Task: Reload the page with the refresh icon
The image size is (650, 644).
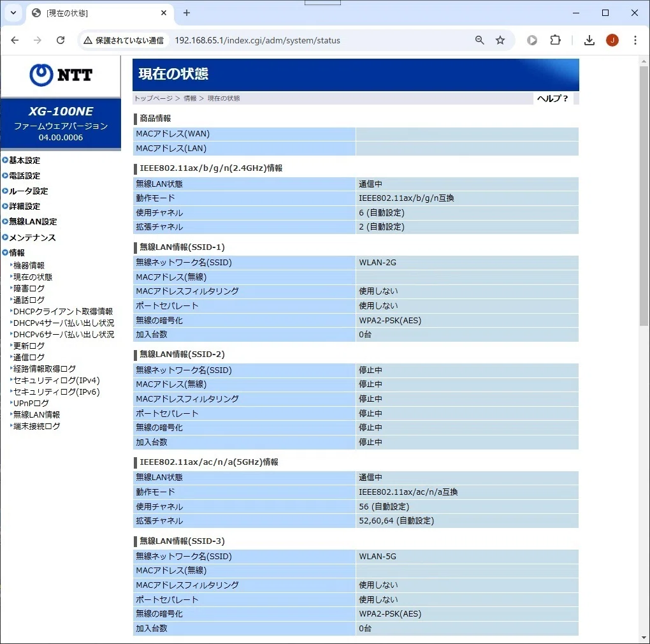Action: (61, 40)
